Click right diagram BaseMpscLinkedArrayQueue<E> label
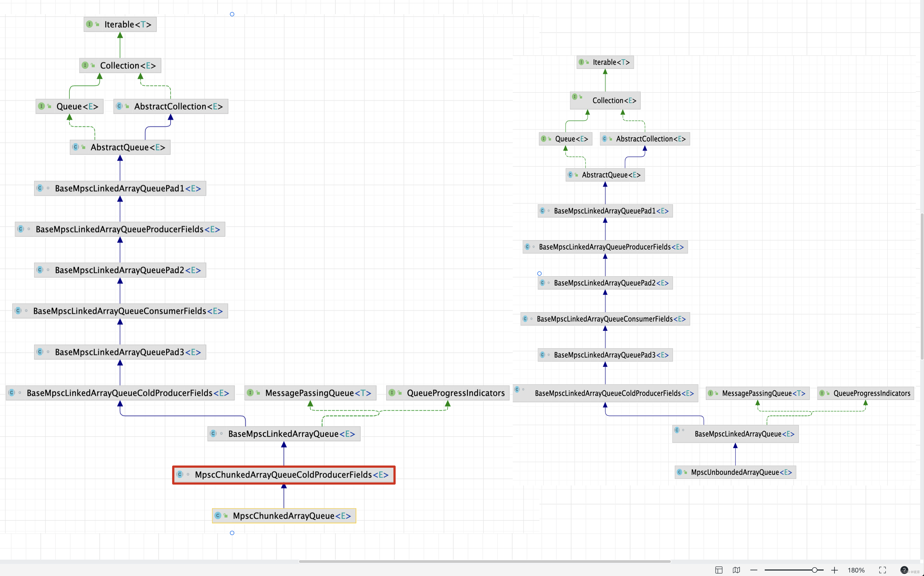924x576 pixels. click(744, 434)
